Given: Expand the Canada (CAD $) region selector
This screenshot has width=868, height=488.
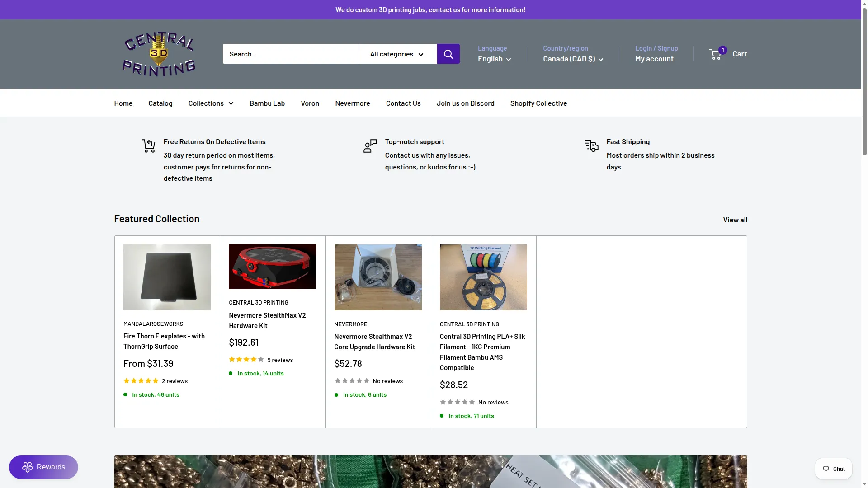Looking at the screenshot, I should [x=573, y=59].
